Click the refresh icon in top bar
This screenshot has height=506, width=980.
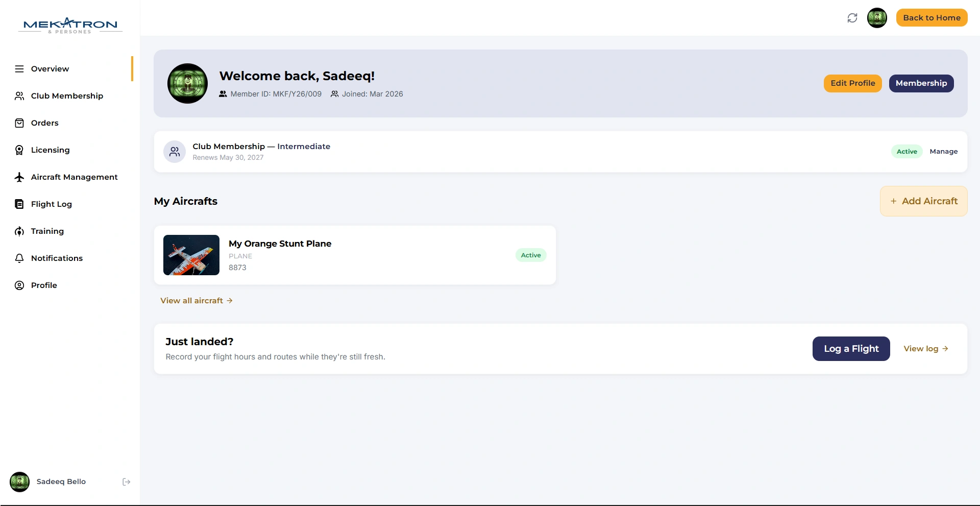(852, 18)
